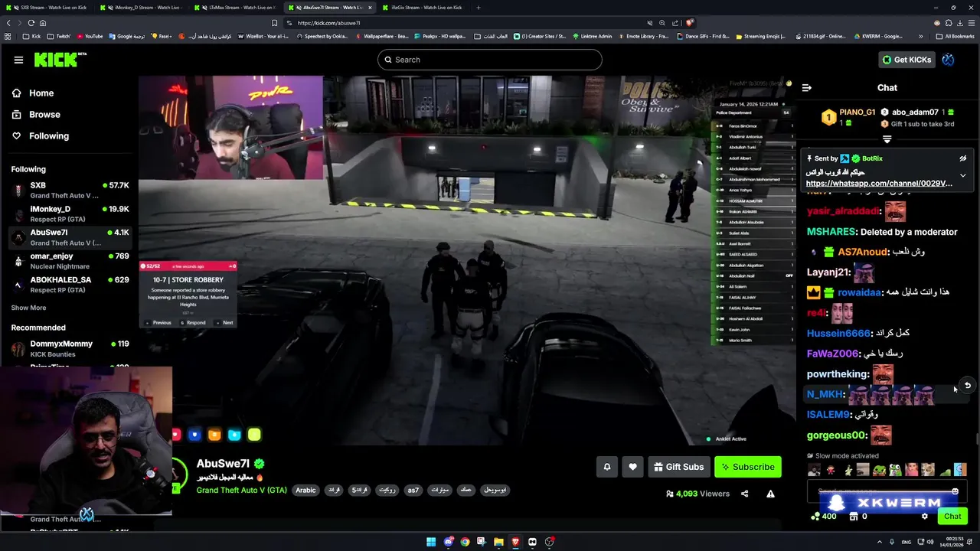Click the reply arrow on N_MKH message

click(x=968, y=385)
